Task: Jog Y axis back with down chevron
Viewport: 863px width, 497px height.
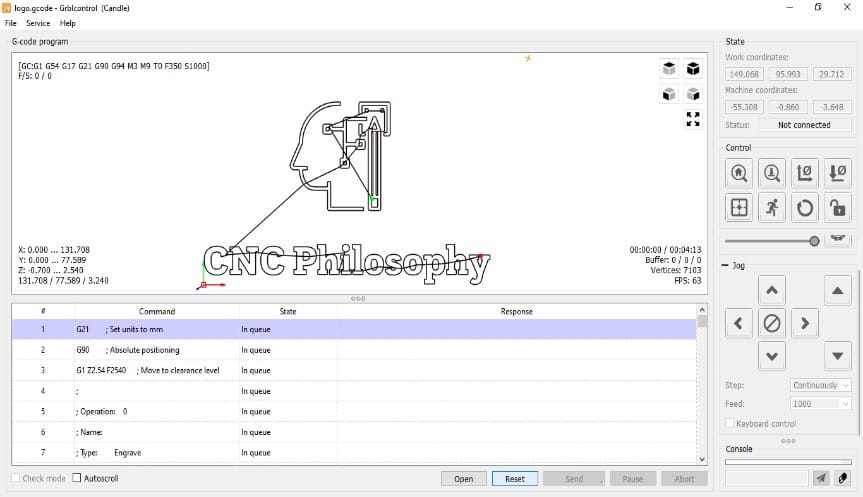Action: point(772,356)
